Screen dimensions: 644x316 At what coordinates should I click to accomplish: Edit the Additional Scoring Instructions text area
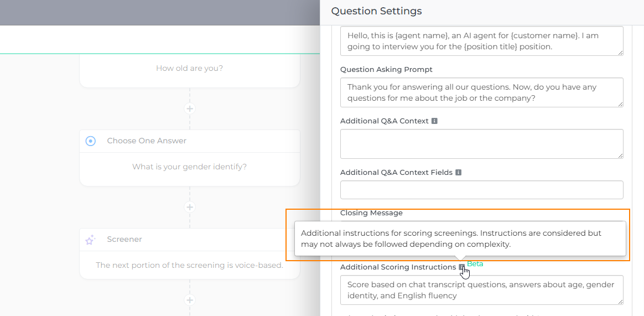[481, 290]
